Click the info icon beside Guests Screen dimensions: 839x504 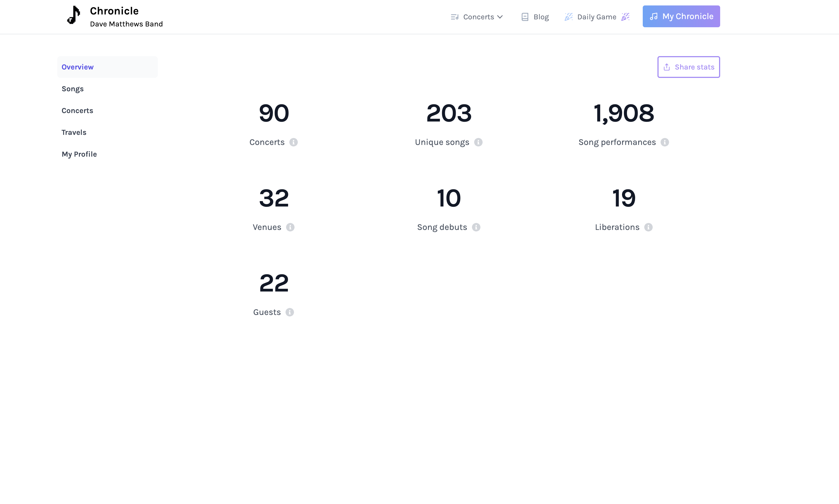coord(289,312)
